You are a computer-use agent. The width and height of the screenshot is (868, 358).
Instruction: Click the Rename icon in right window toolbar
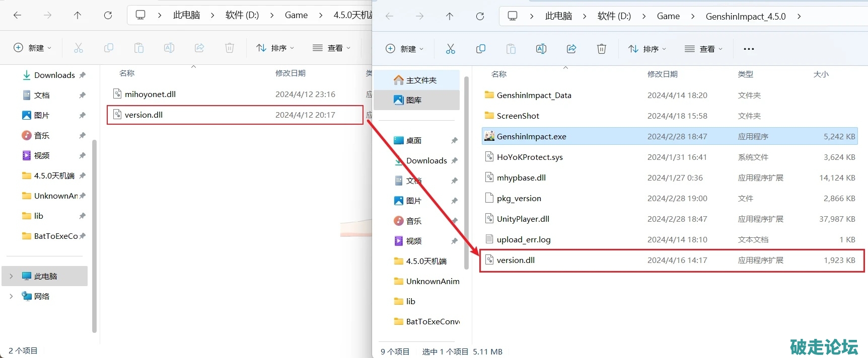[541, 49]
